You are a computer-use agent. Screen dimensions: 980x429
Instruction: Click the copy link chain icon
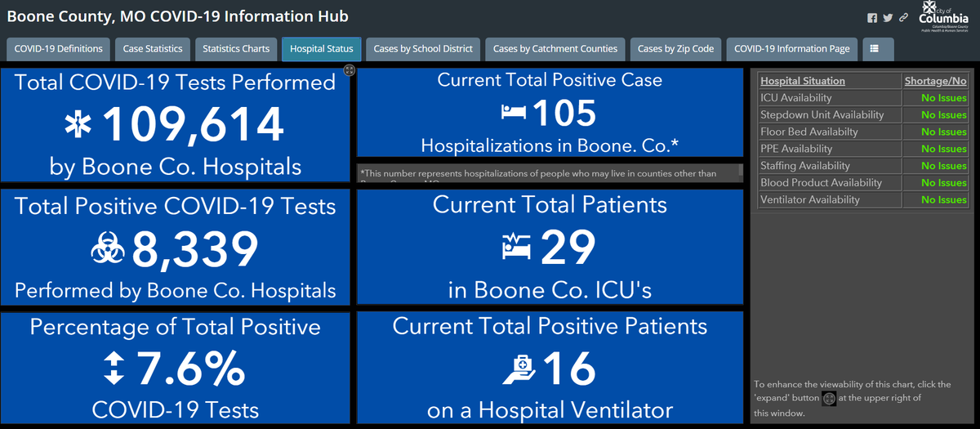point(903,18)
